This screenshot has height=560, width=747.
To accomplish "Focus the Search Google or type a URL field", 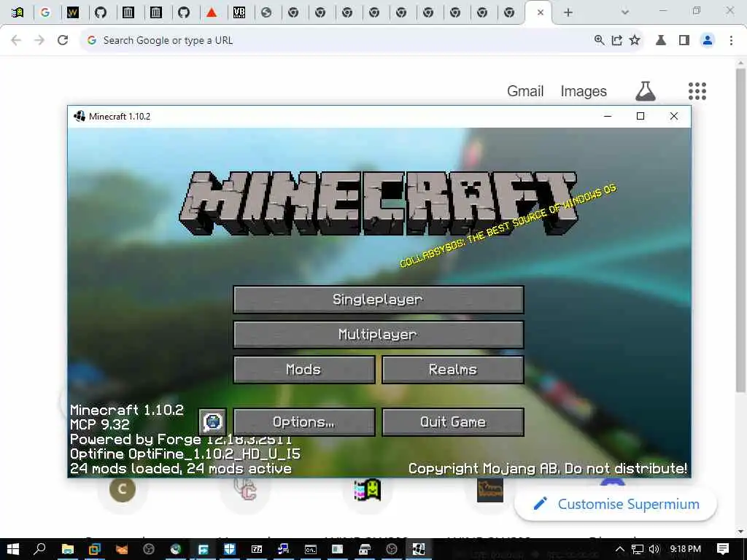I will click(x=333, y=40).
